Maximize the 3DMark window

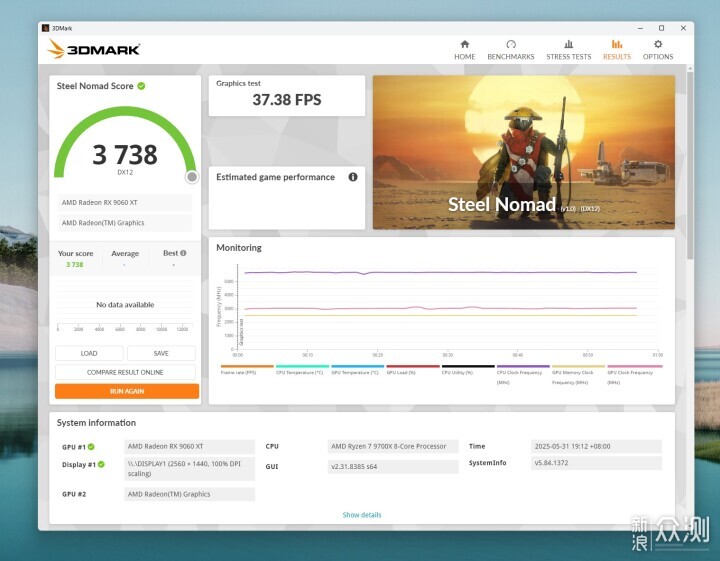click(x=661, y=28)
